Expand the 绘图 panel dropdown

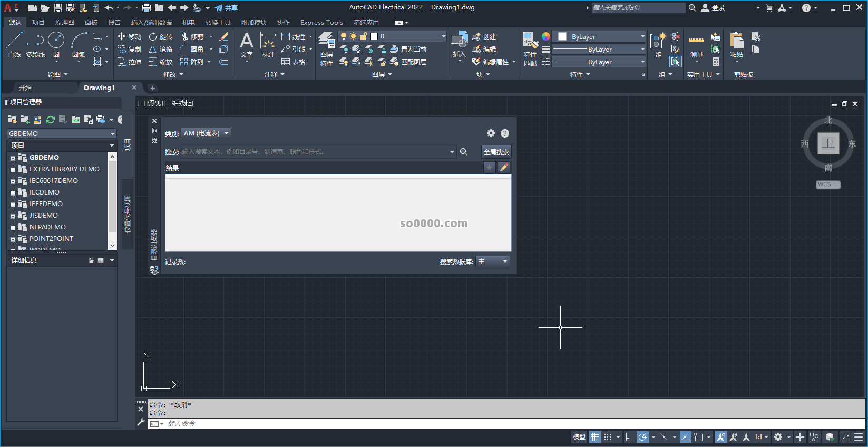[x=57, y=75]
